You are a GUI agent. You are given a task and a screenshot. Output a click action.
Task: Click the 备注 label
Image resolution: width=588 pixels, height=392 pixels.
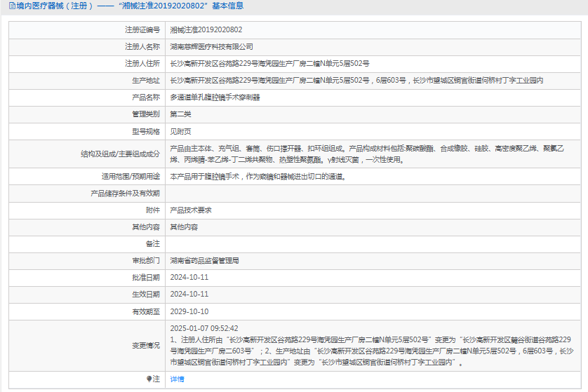[x=153, y=244]
